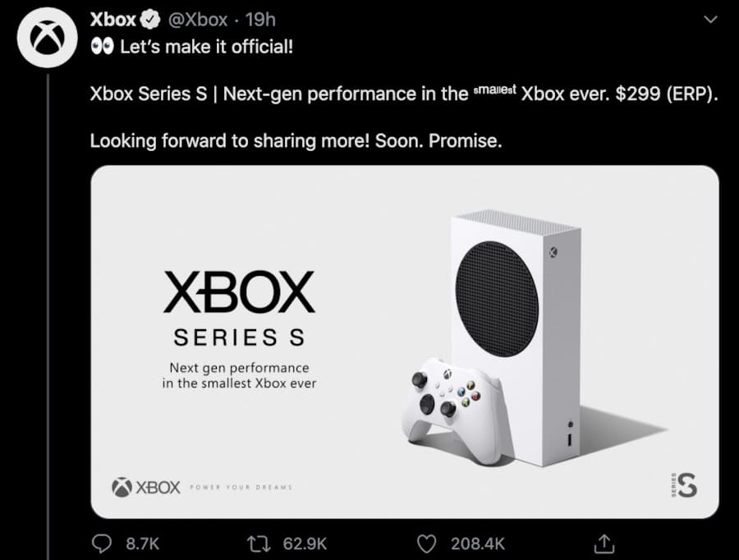
Task: Click the 8.7K reply count
Action: click(x=141, y=543)
